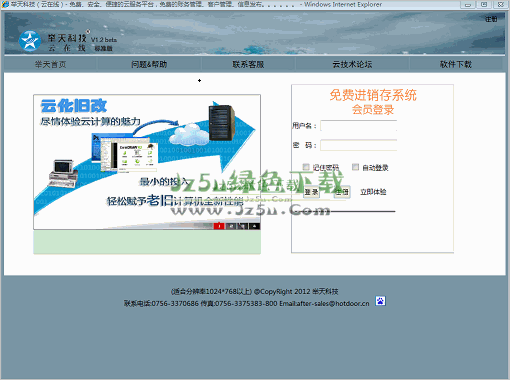Click the 登录 login button
This screenshot has height=380, width=510.
click(311, 192)
